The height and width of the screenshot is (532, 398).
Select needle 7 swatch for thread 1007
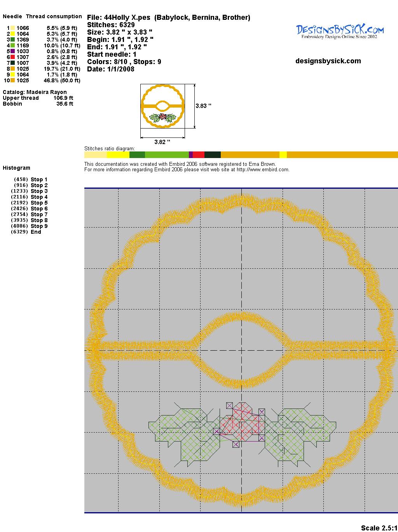click(x=13, y=63)
